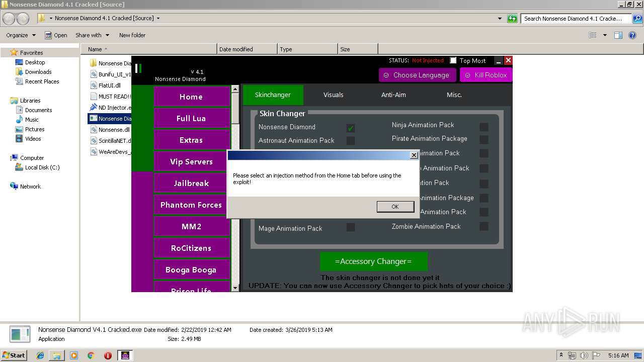Select the RoCitizens game menu
Image resolution: width=644 pixels, height=362 pixels.
pos(191,248)
